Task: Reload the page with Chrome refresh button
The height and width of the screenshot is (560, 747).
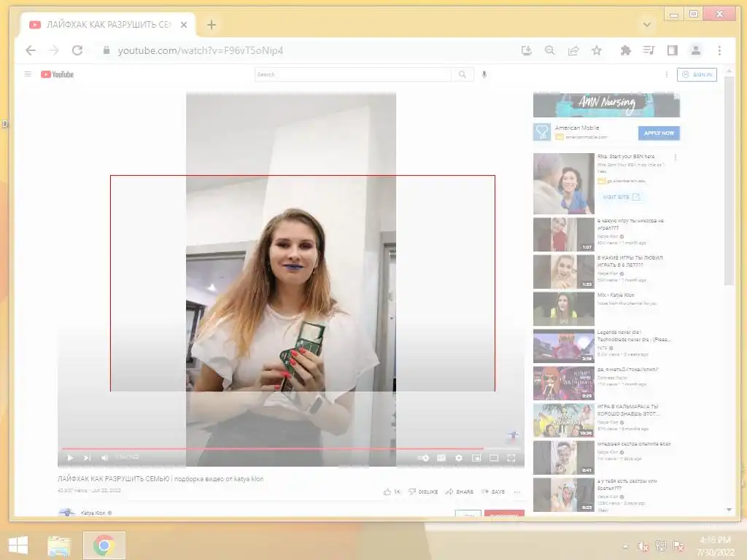Action: pos(77,50)
